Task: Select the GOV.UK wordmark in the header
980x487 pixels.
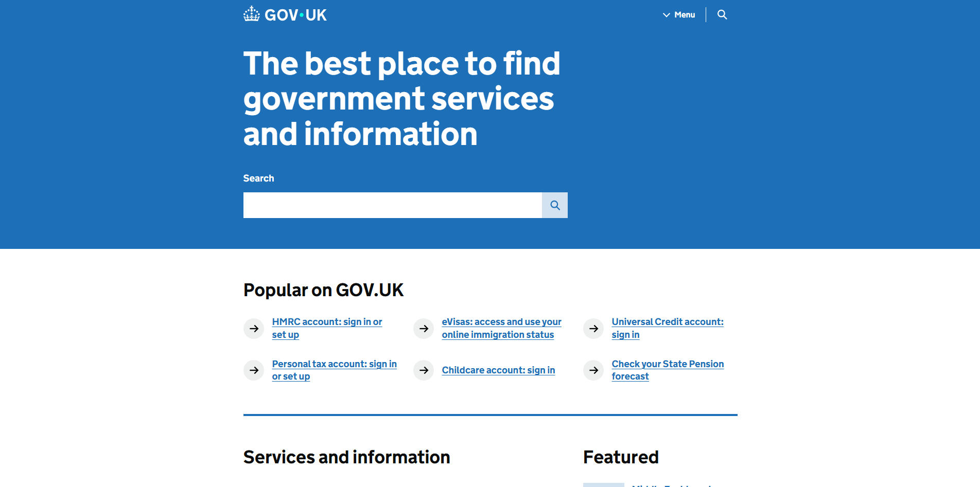Action: click(295, 14)
